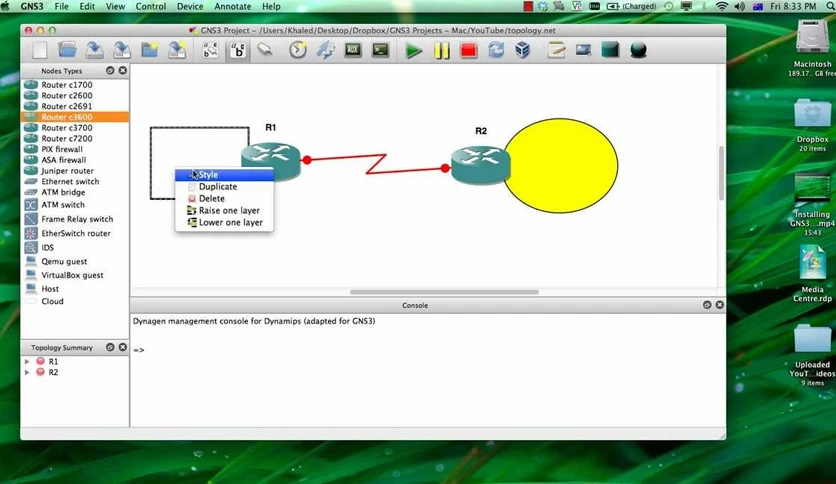Select VirtualBox guest node type
Viewport: 836px width, 484px height.
point(75,275)
